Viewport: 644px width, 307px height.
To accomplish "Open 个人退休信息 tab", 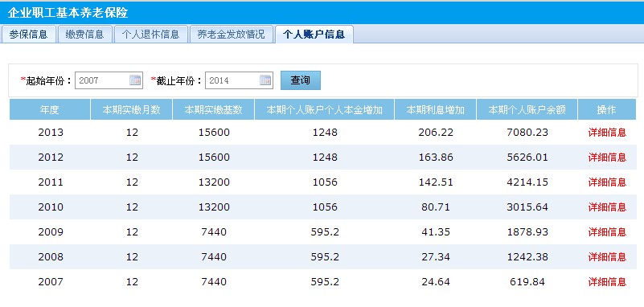I will (150, 34).
